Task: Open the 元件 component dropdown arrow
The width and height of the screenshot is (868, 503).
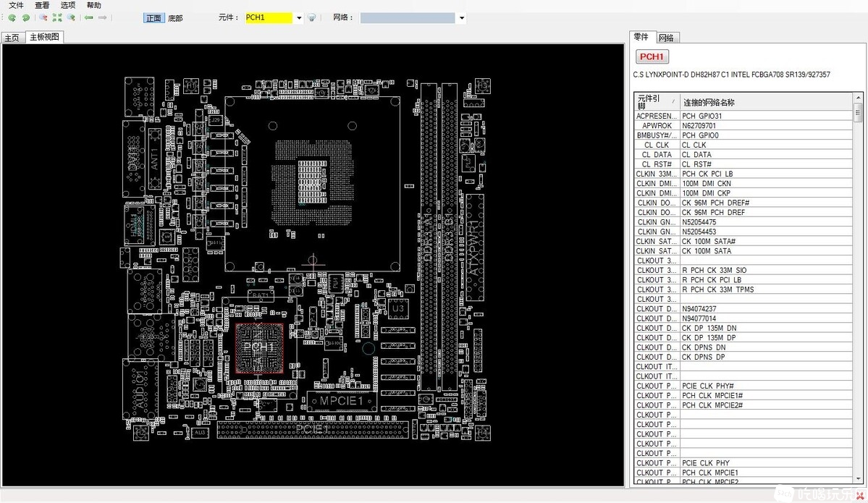Action: coord(299,17)
